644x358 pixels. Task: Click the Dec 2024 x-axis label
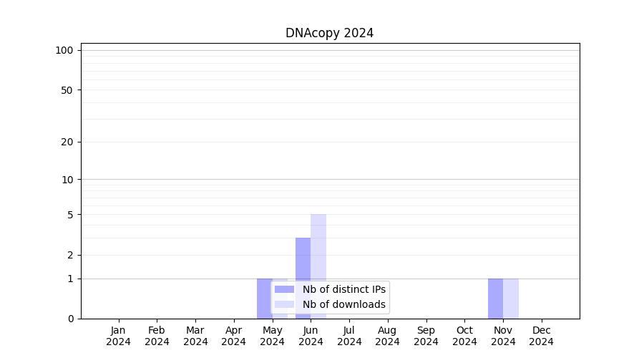541,336
